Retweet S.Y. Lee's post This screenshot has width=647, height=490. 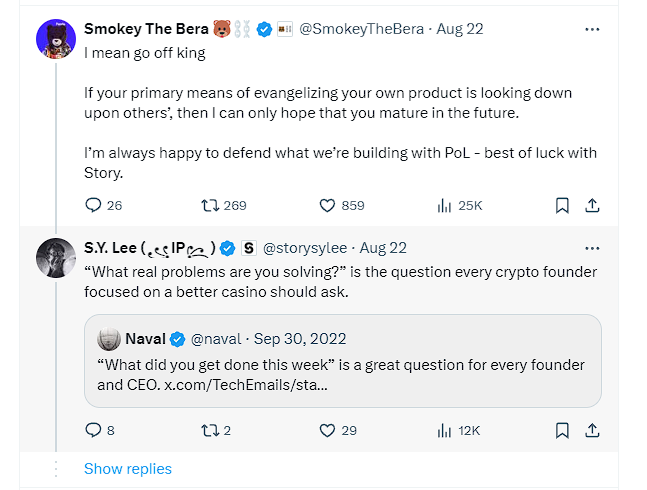coord(211,430)
